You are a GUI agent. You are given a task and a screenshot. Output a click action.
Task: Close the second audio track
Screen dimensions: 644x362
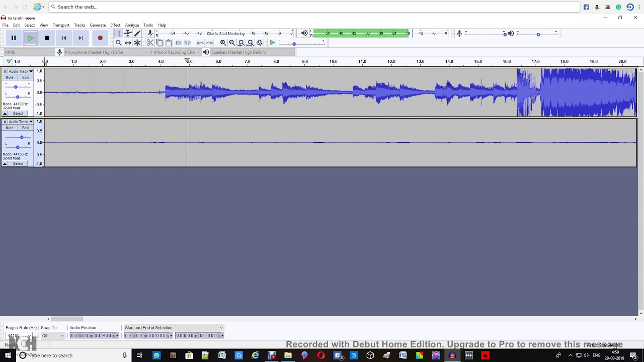point(5,122)
